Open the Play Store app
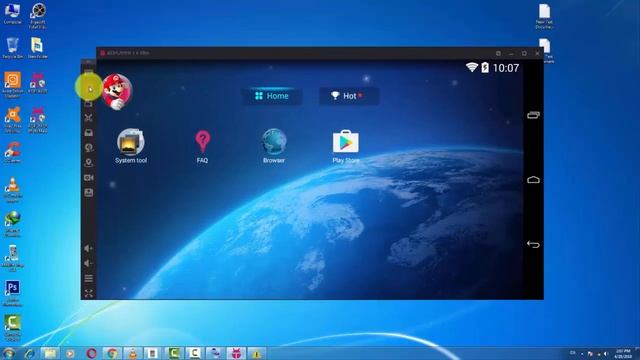The height and width of the screenshot is (360, 640). (x=346, y=146)
